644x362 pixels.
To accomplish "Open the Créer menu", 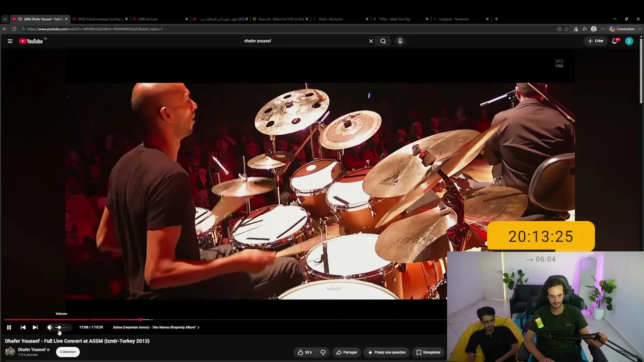I will click(x=596, y=41).
